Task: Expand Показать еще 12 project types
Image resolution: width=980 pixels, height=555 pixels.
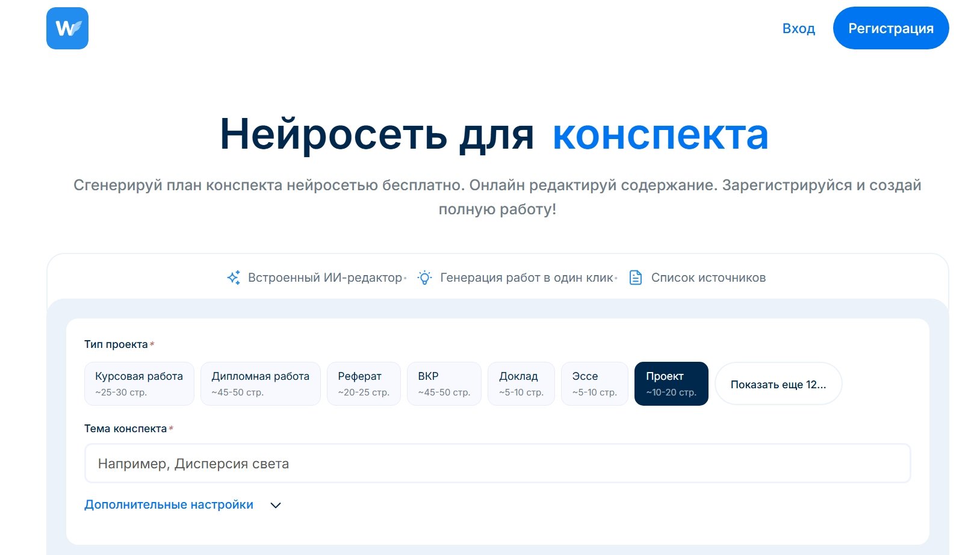Action: pos(778,383)
